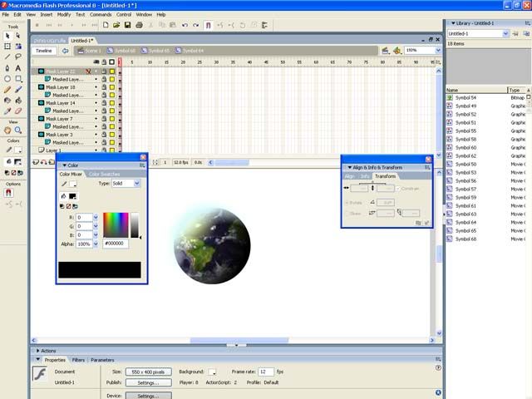
Task: Click the brightness slider in Color Mixer
Action: 135,225
